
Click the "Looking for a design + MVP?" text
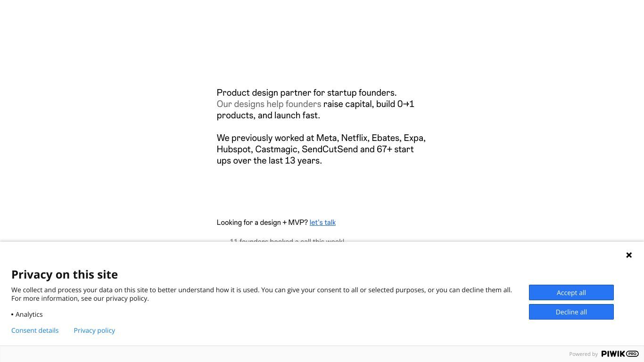[262, 222]
